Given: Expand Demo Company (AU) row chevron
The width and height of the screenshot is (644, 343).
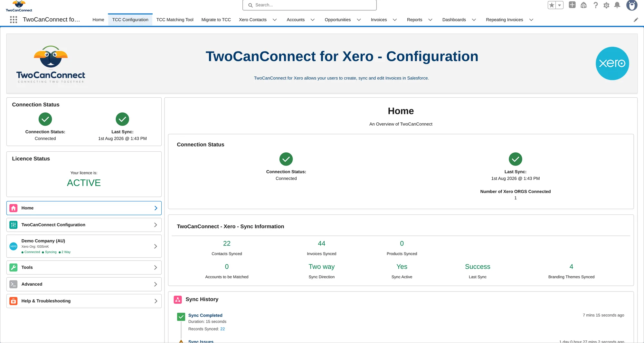Looking at the screenshot, I should click(x=156, y=246).
